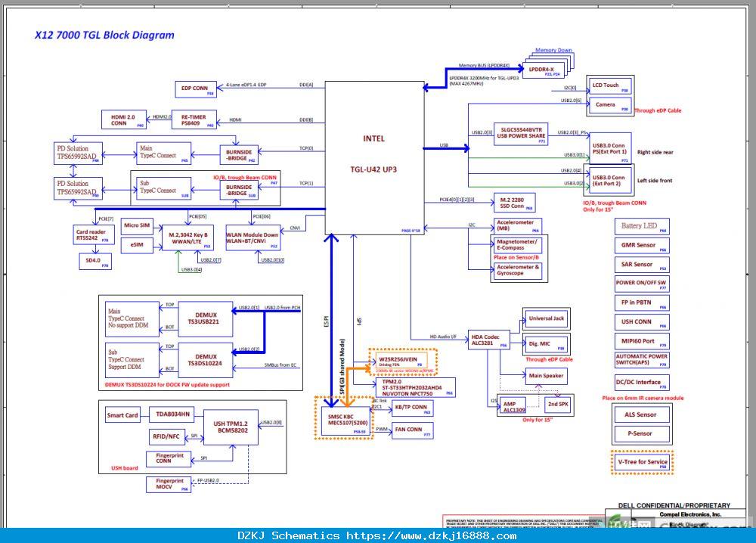
Task: Select the SLGC55544BVTR USB POWER SHARE block
Action: click(x=521, y=134)
